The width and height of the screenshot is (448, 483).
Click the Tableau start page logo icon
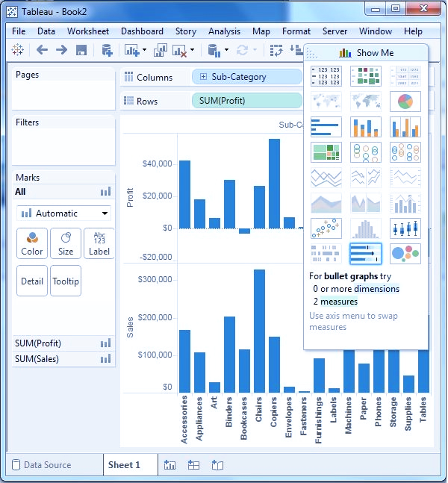click(17, 49)
